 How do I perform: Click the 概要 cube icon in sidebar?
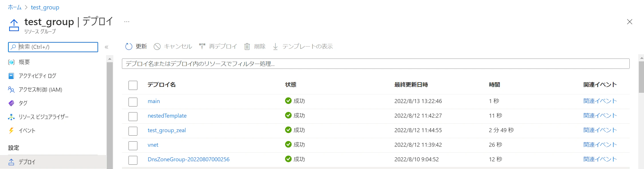click(x=11, y=62)
